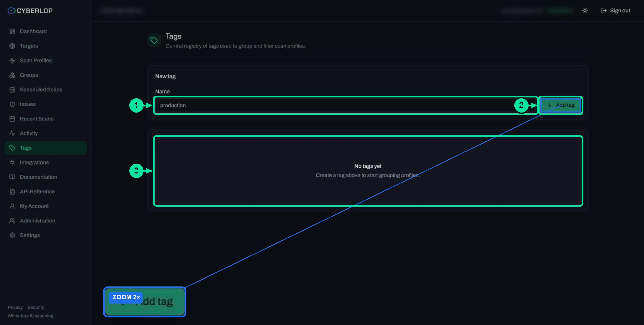Open the Dashboard menu item
This screenshot has width=644, height=325.
coord(46,31)
